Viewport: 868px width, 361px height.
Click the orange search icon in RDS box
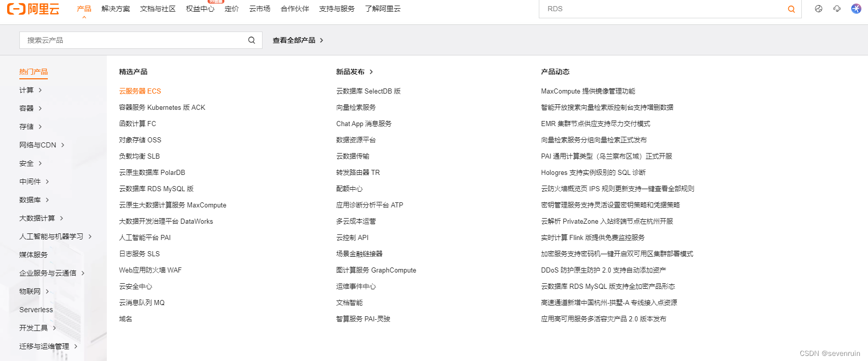click(791, 9)
